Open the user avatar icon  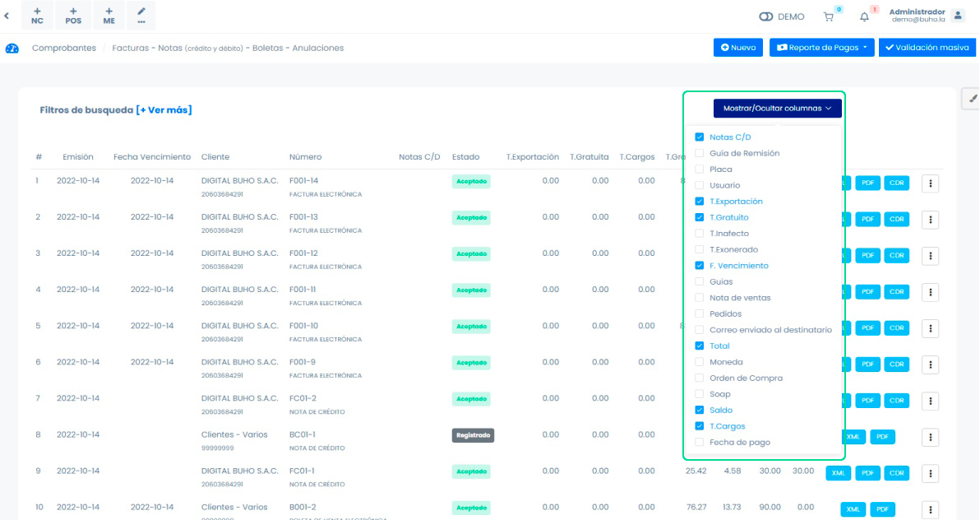[x=958, y=16]
